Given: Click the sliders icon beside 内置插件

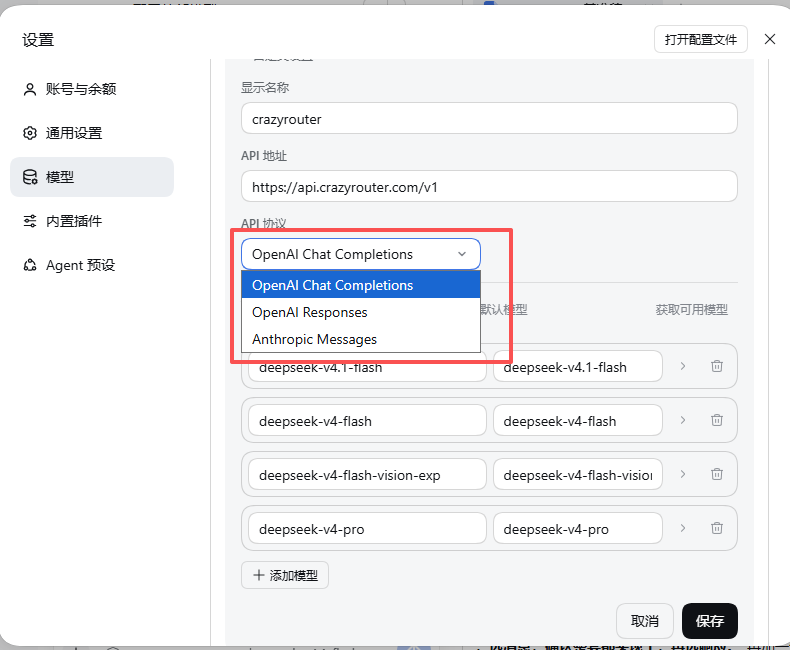Looking at the screenshot, I should pyautogui.click(x=30, y=221).
